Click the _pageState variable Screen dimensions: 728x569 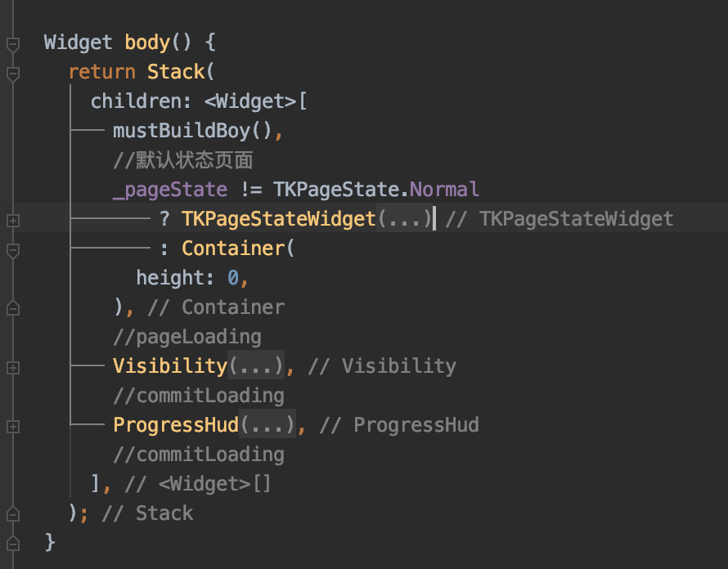tap(170, 190)
